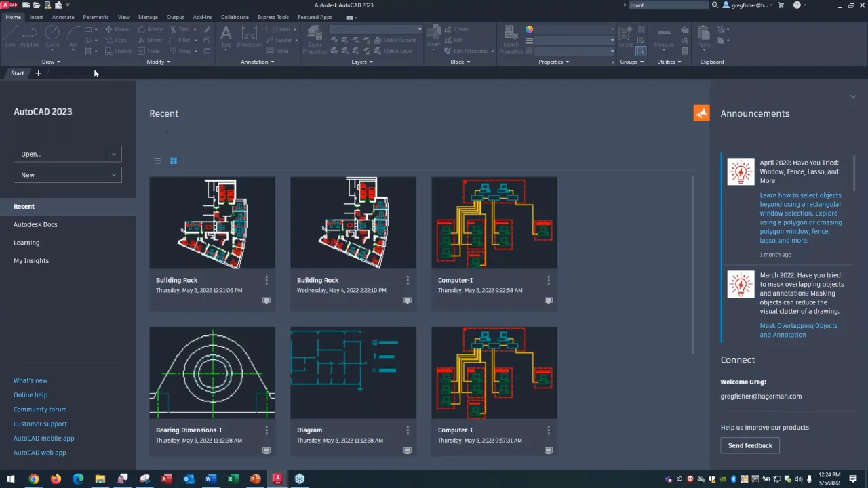This screenshot has width=868, height=488.
Task: Expand the Block panel flyout
Action: click(x=460, y=62)
